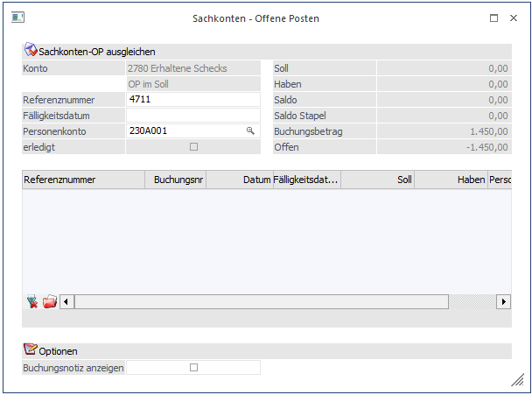This screenshot has height=395, width=532.
Task: Select the Soll column header
Action: (x=377, y=180)
